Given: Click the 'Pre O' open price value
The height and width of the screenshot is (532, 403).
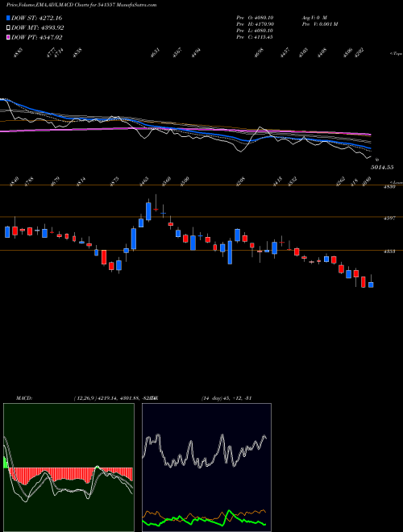Looking at the screenshot, I should click(x=255, y=17).
